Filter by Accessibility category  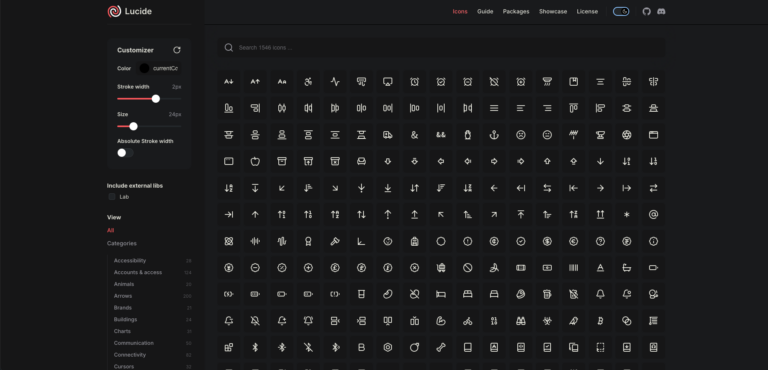tap(130, 261)
